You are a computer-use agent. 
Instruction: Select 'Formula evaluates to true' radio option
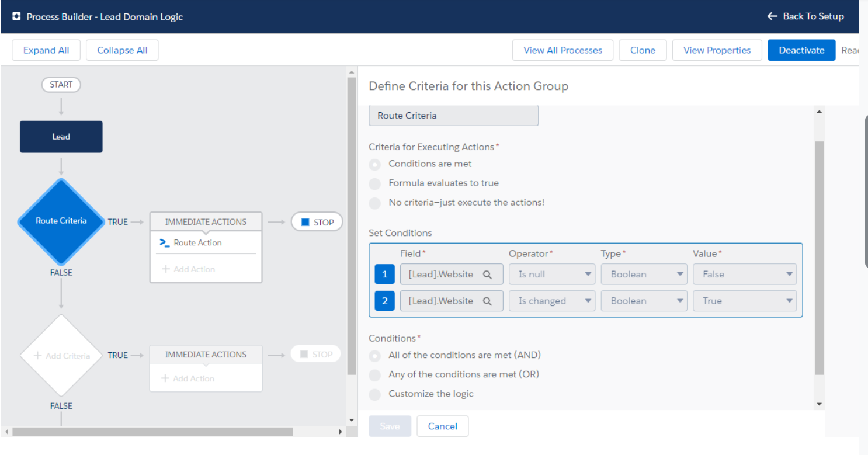375,184
